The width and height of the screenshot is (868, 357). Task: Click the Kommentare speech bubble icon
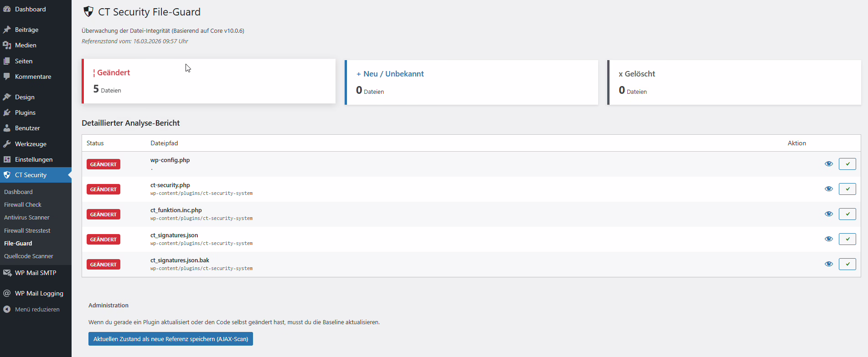(x=7, y=76)
